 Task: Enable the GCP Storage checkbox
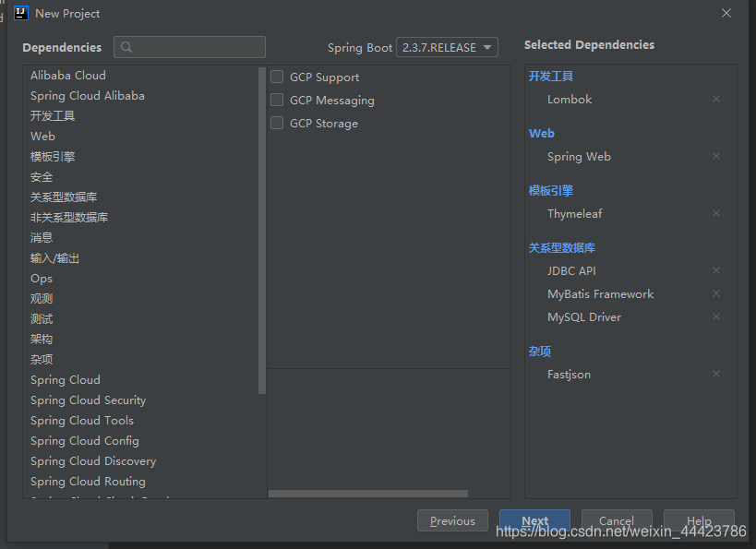click(277, 123)
